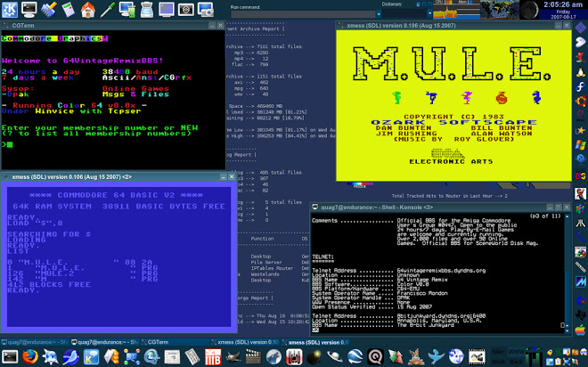The width and height of the screenshot is (588, 367).
Task: Expand the Run command history dropdown
Action: pos(379,14)
